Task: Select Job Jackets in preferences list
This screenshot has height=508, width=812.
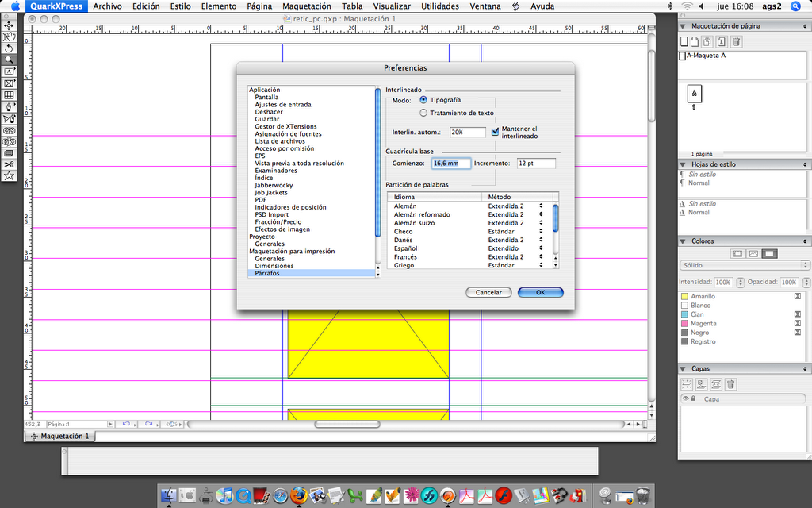Action: click(x=271, y=192)
